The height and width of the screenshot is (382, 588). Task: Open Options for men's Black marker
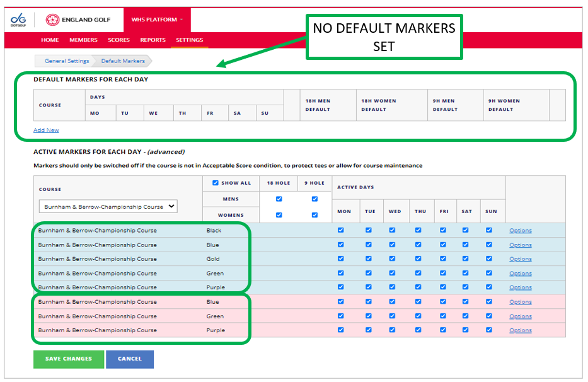521,231
